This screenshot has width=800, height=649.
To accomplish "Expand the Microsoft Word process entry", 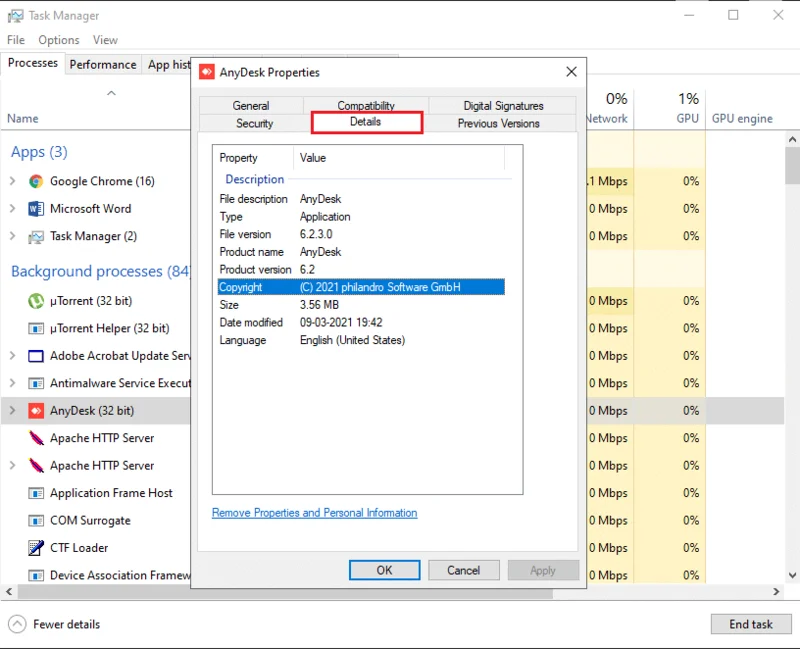I will [x=13, y=208].
